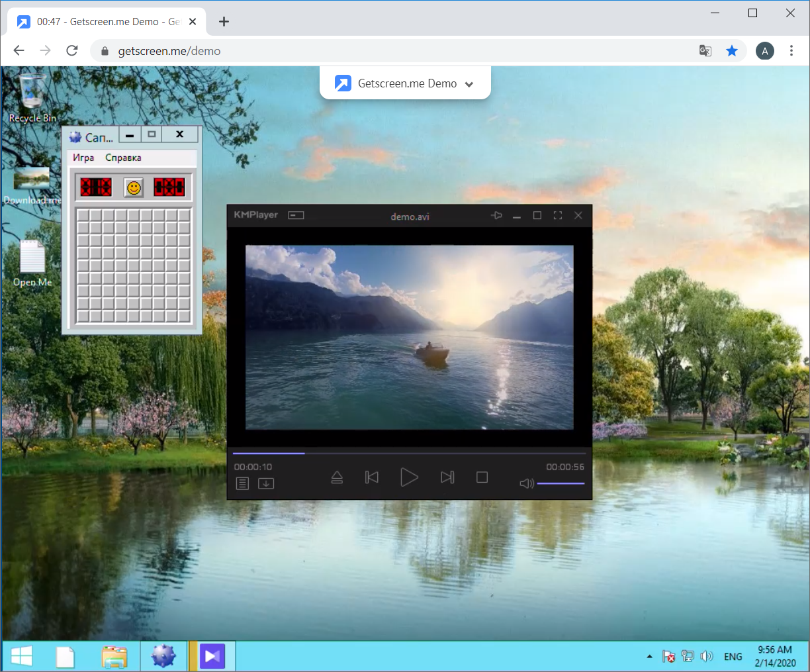Select the Download me desktop icon
810x672 pixels.
click(x=32, y=185)
